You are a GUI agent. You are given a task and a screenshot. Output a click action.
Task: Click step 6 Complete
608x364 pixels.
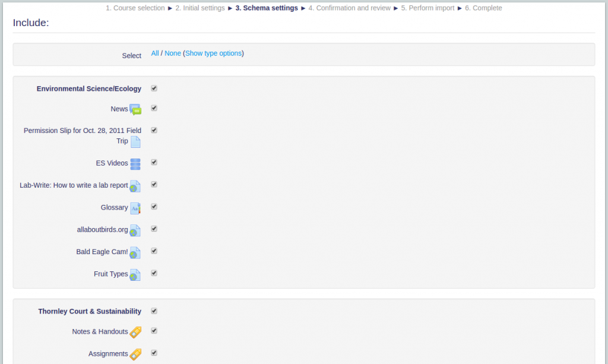pyautogui.click(x=483, y=8)
